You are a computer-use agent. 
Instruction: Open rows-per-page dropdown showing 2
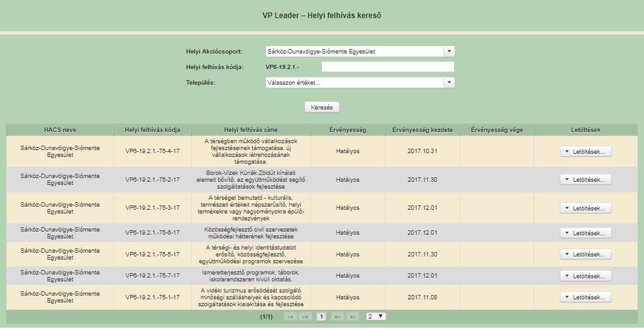coord(376,317)
